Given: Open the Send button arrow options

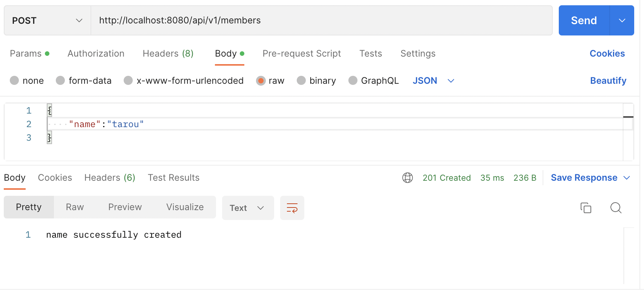Looking at the screenshot, I should pyautogui.click(x=622, y=20).
